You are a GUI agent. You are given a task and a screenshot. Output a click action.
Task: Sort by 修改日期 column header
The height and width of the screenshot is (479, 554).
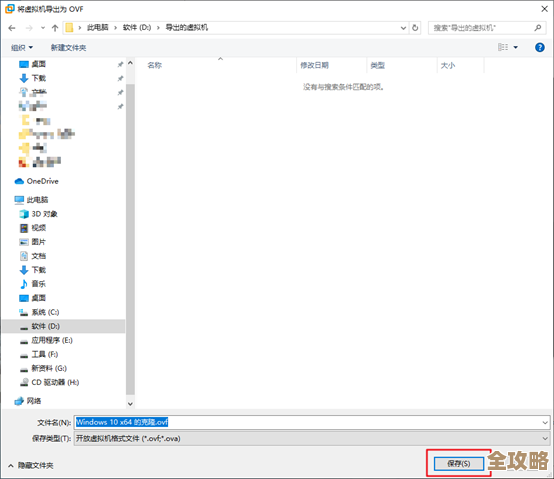pos(314,65)
